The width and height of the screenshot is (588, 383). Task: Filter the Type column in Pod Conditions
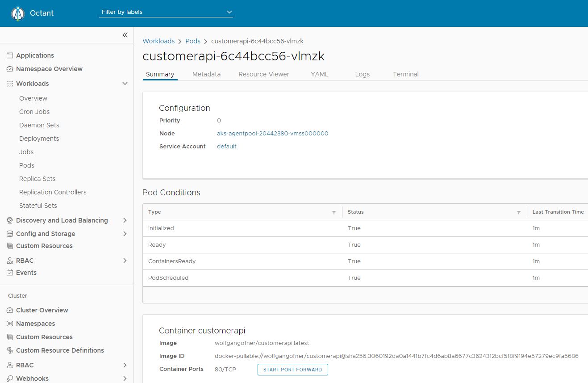pyautogui.click(x=334, y=212)
